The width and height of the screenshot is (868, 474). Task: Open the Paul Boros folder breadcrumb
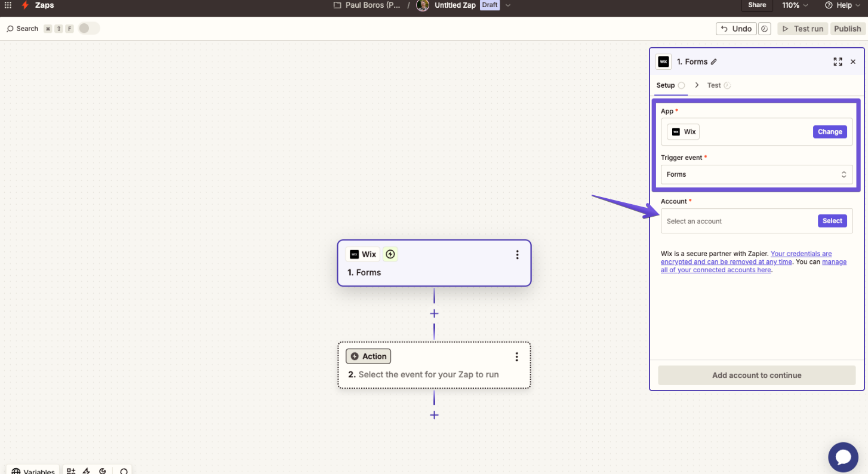coord(367,5)
